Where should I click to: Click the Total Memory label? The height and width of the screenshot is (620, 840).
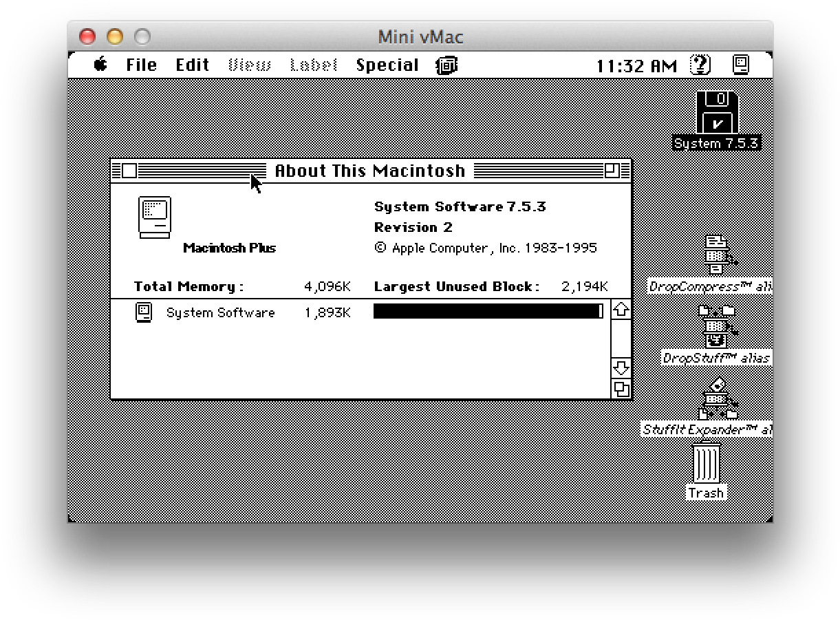pyautogui.click(x=189, y=286)
